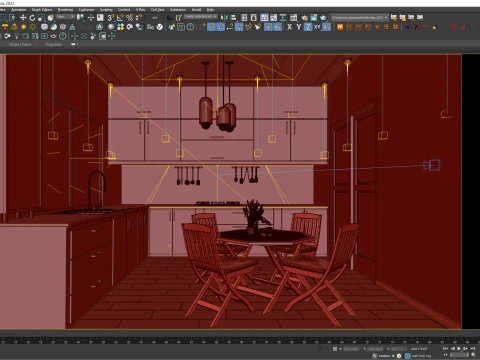Viewport: 480px width, 360px height.
Task: Open the Substance menu
Action: pyautogui.click(x=178, y=10)
